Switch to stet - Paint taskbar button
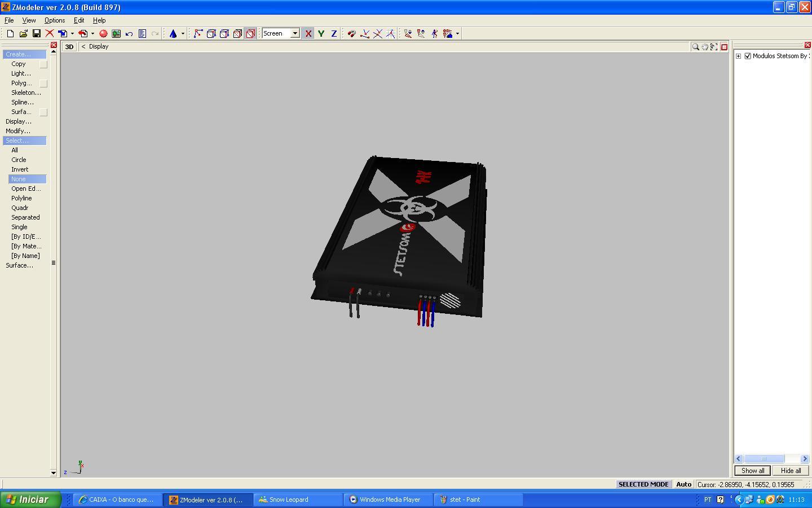The height and width of the screenshot is (508, 812). [479, 500]
